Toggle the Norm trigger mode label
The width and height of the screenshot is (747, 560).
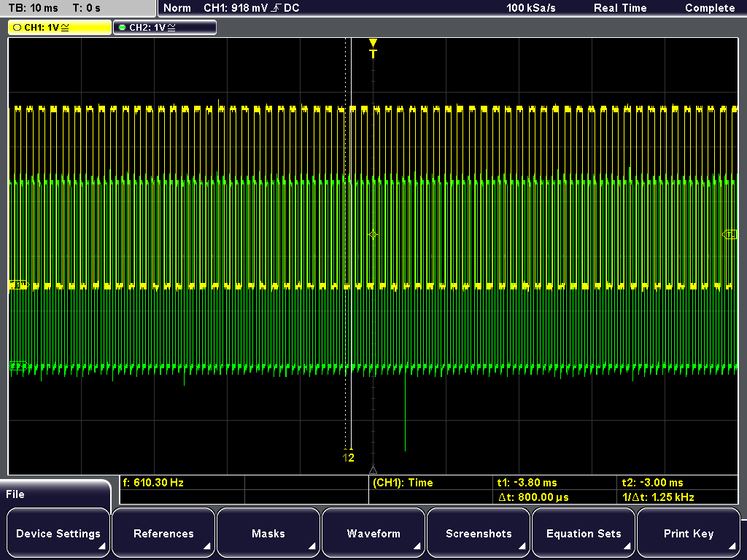point(177,8)
